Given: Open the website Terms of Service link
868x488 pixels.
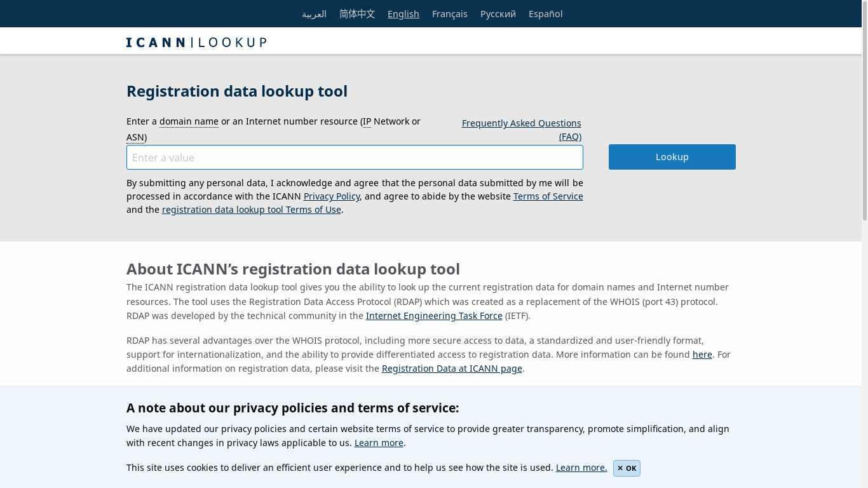Looking at the screenshot, I should (548, 196).
